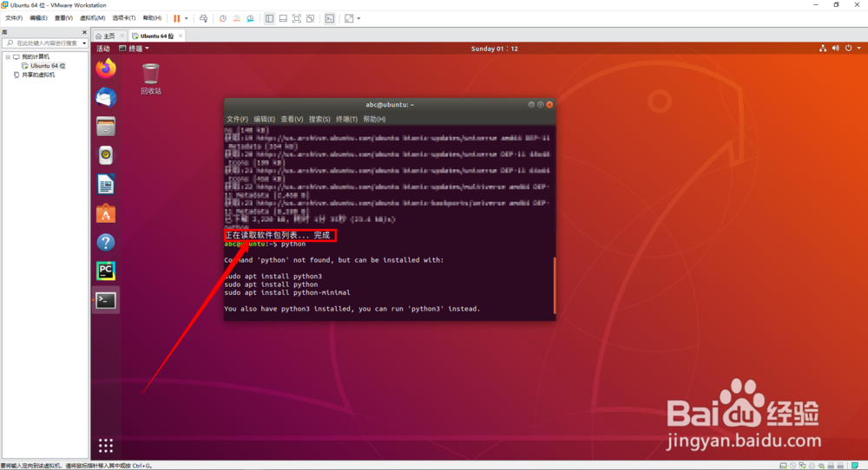This screenshot has width=868, height=470.
Task: Open the 文件(F) menu in VMware
Action: (14, 18)
